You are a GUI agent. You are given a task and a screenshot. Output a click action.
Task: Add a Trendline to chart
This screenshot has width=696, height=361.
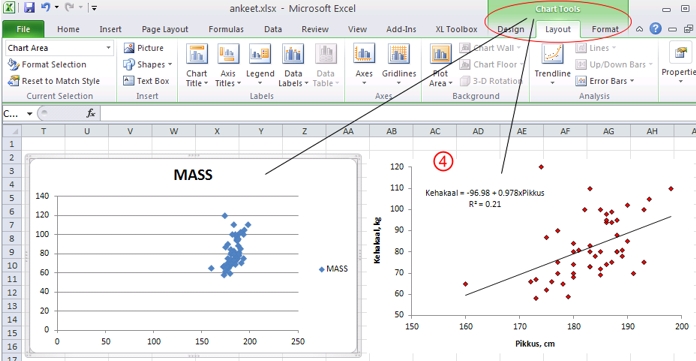(552, 65)
